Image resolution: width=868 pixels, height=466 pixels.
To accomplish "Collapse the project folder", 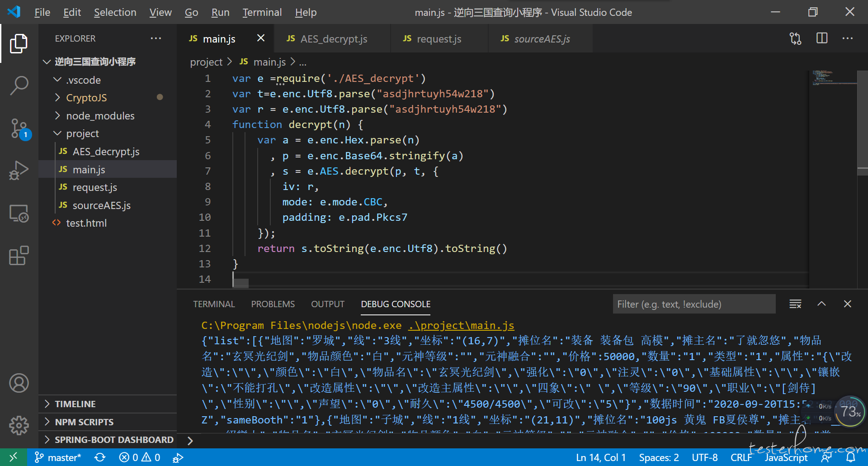I will (57, 133).
